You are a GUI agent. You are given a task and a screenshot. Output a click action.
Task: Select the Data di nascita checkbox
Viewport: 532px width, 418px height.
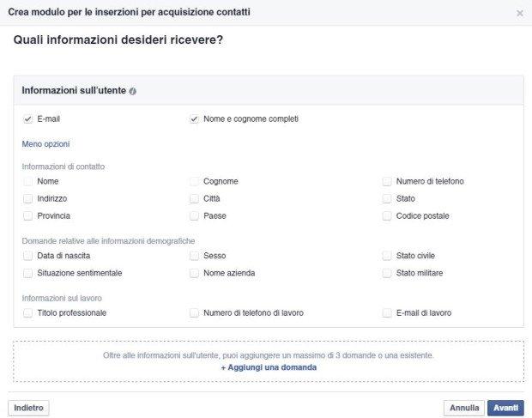point(28,256)
